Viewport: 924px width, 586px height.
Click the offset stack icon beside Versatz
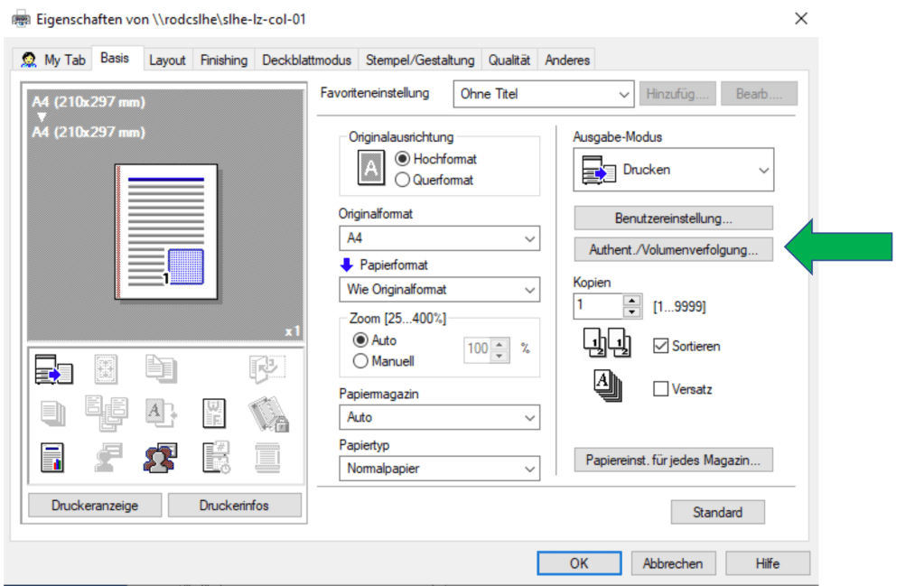[x=604, y=386]
